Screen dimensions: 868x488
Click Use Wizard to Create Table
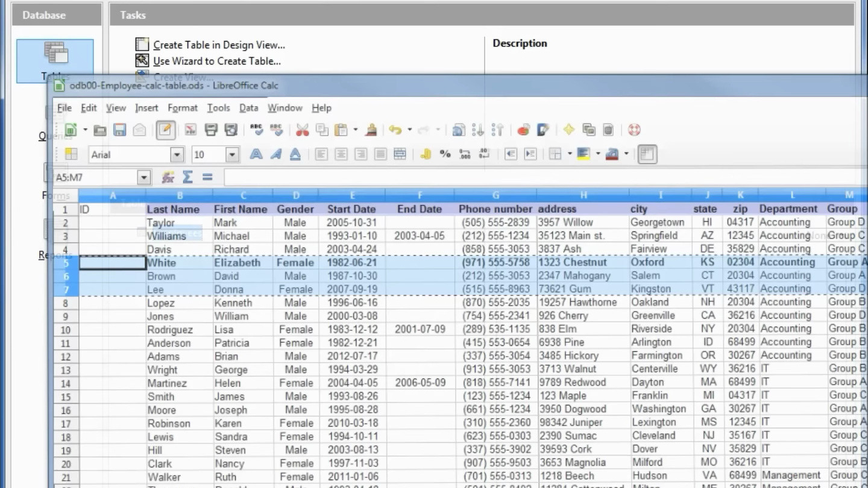216,61
